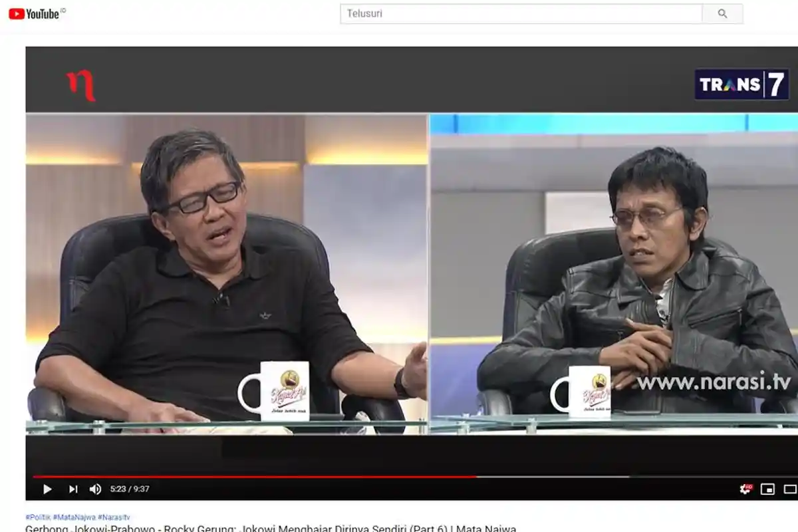The width and height of the screenshot is (798, 532).
Task: Click the left speaker's video frame
Action: click(x=226, y=273)
